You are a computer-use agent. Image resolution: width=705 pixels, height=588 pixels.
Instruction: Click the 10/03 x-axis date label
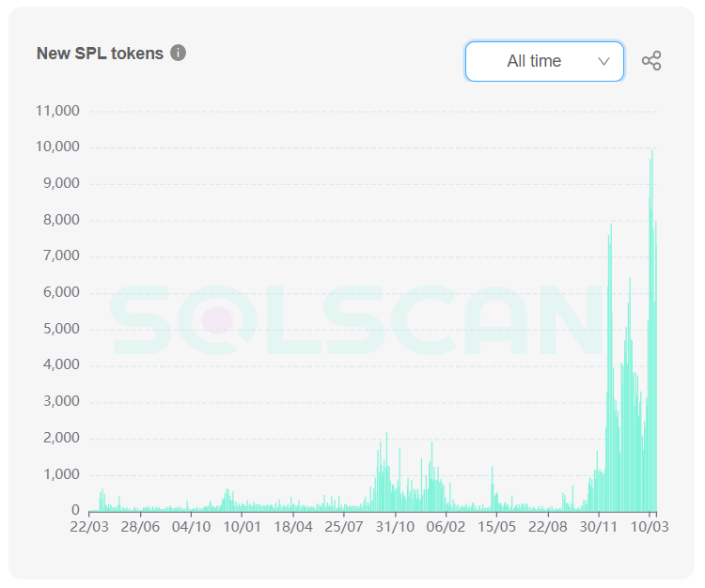[650, 527]
